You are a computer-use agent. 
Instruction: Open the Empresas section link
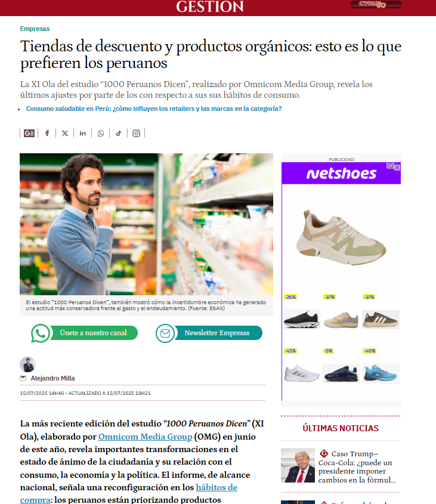click(35, 29)
